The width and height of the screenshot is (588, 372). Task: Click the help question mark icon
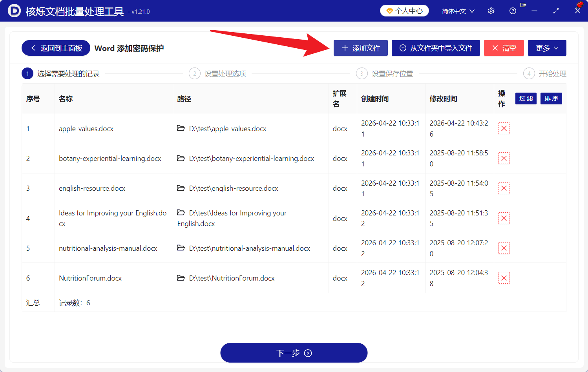pos(513,11)
